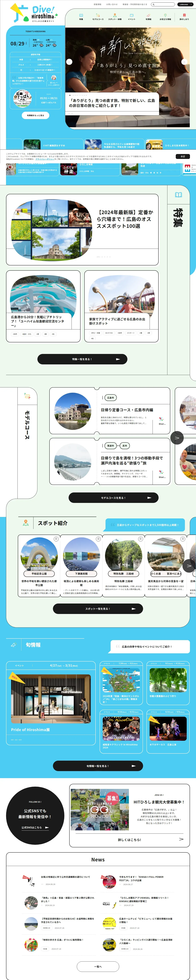
Task: Click the スポット紹介 map pin icon
Action: point(25,523)
